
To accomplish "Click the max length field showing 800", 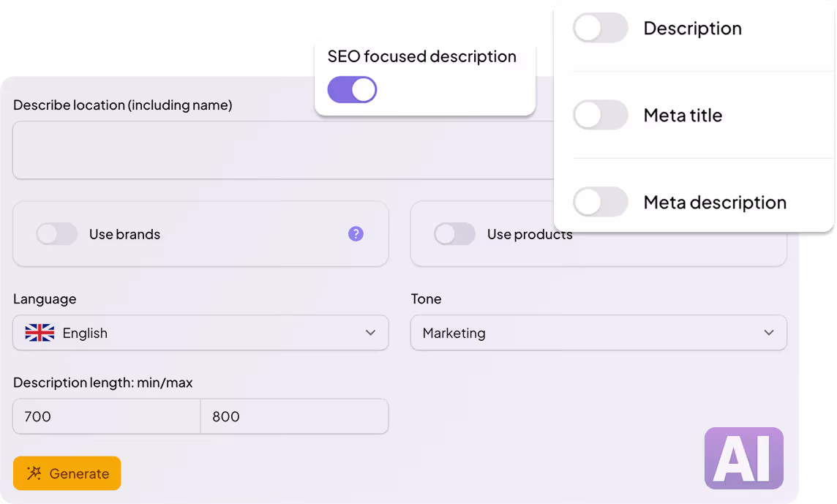I will [x=293, y=416].
